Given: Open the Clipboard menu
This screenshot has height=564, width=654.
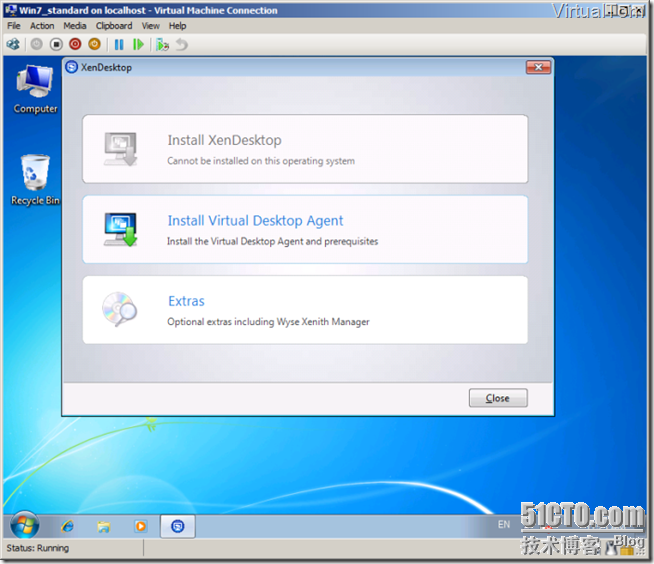Looking at the screenshot, I should click(x=114, y=26).
